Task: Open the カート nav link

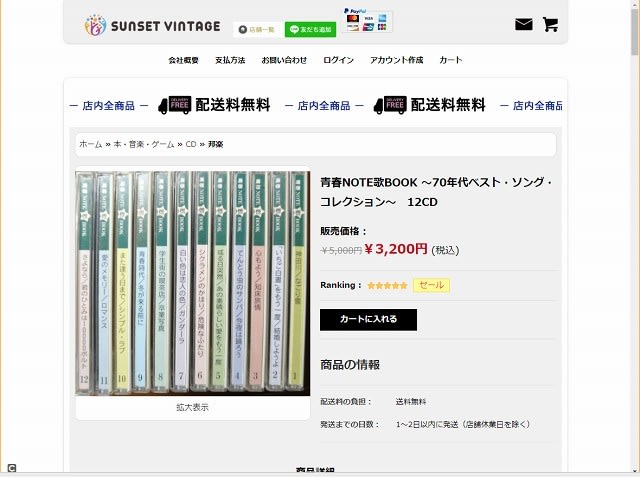Action: (x=451, y=60)
